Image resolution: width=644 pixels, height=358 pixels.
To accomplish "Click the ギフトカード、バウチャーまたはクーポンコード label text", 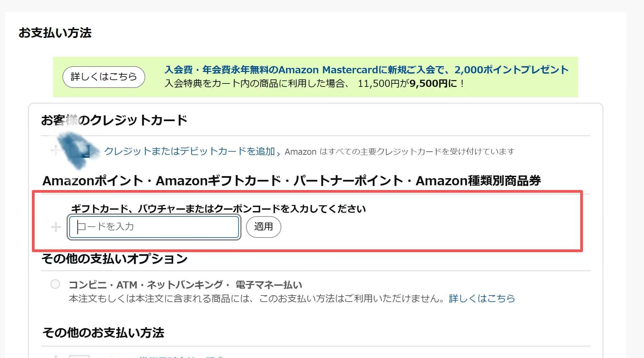I will pyautogui.click(x=218, y=209).
